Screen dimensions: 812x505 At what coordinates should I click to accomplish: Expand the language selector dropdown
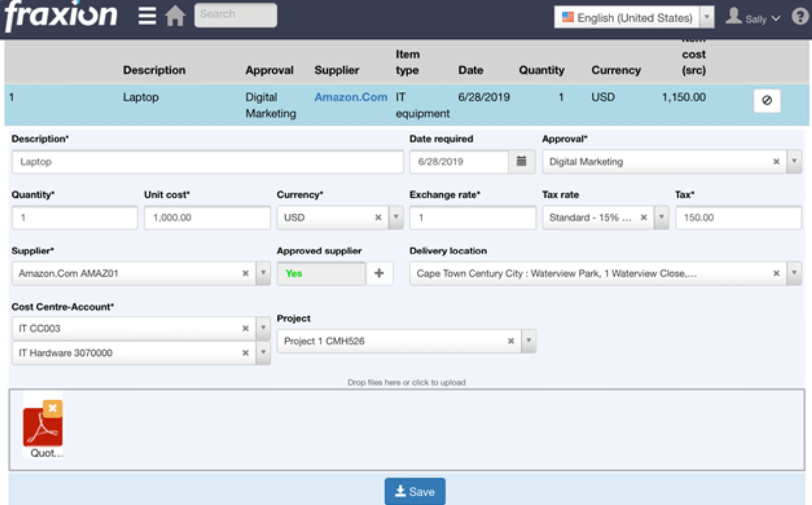point(707,17)
